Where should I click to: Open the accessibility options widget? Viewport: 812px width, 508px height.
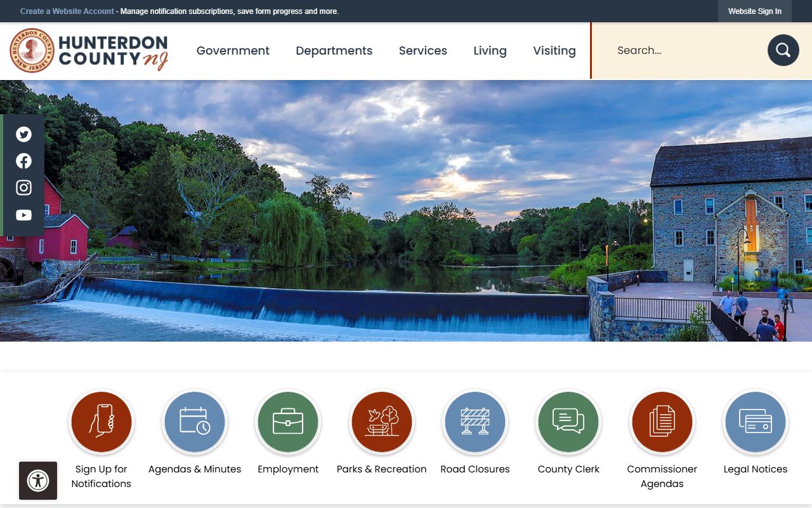point(38,481)
